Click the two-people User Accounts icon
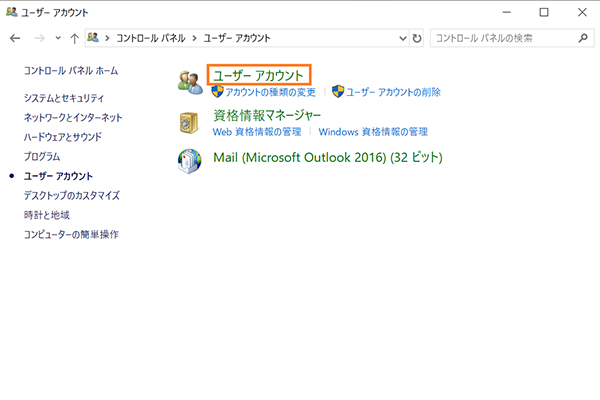This screenshot has height=400, width=600. 190,82
